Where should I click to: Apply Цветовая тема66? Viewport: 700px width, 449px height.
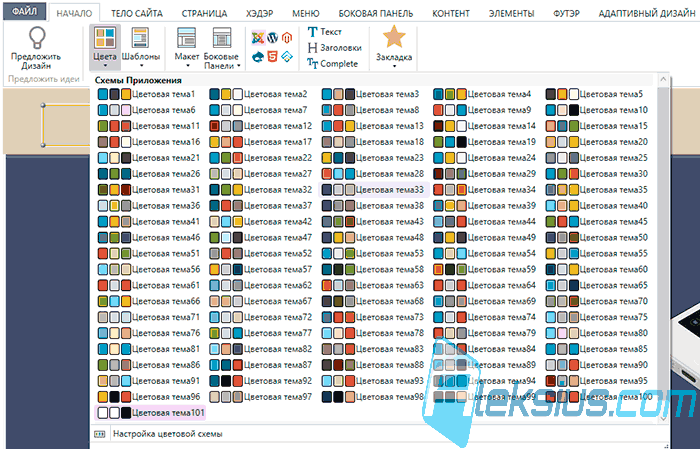point(149,301)
